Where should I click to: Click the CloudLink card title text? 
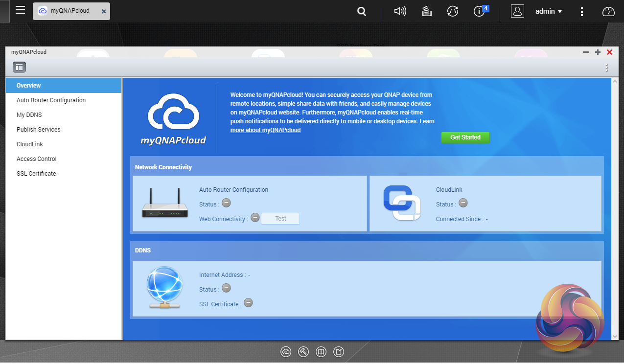click(x=449, y=190)
